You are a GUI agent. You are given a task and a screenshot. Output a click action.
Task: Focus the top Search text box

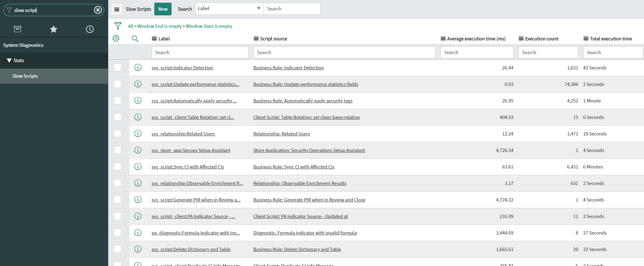292,9
